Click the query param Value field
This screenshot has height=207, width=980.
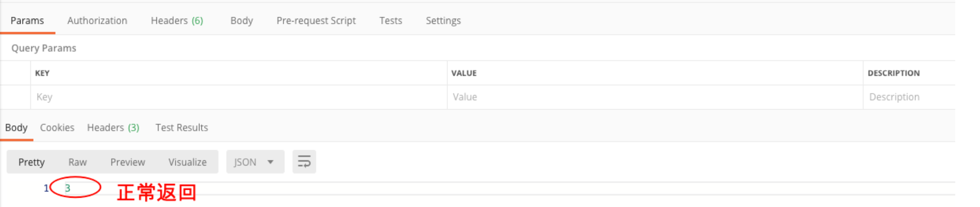tap(654, 97)
